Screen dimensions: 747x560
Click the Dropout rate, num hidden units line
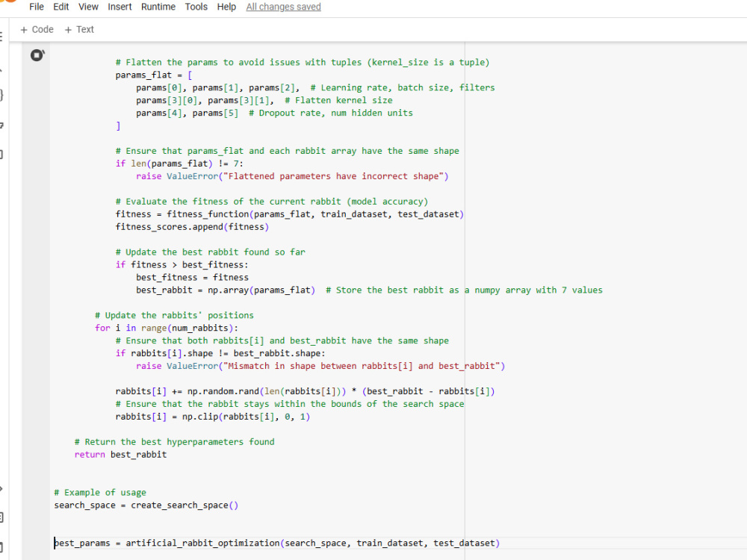click(274, 113)
